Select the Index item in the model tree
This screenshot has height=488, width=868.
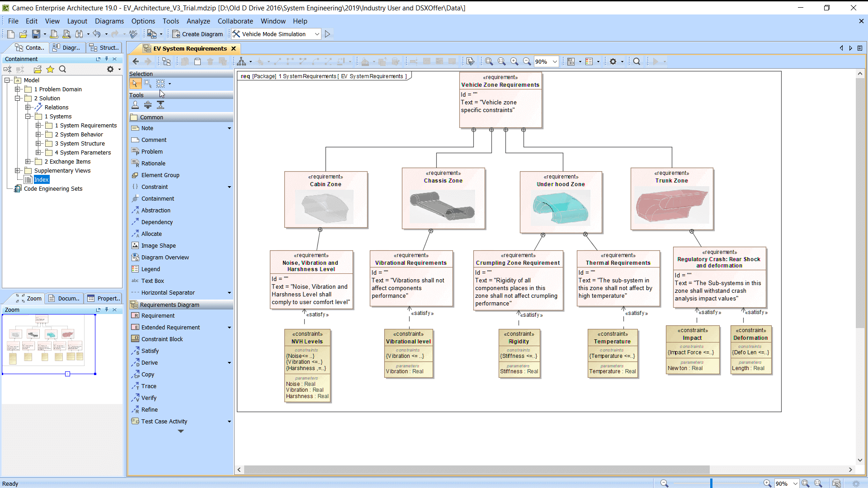pyautogui.click(x=42, y=179)
